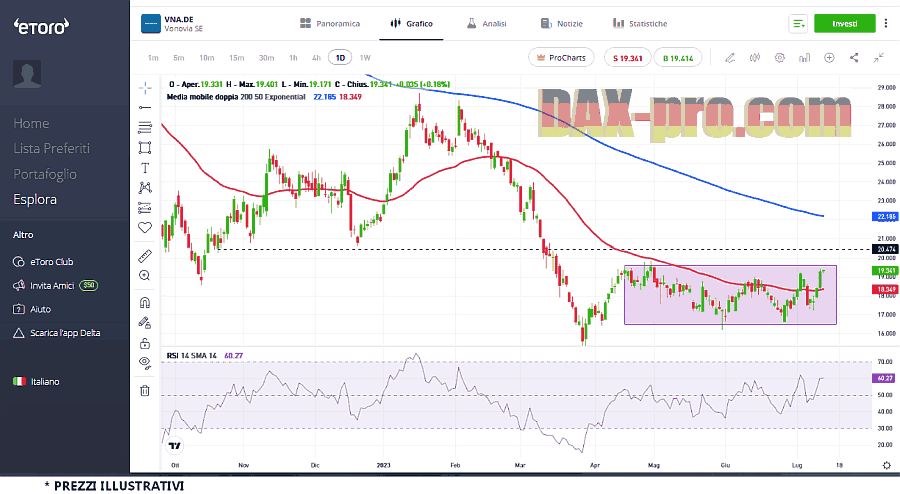
Task: Click the purple rectangle drawing on chart
Action: point(730,295)
